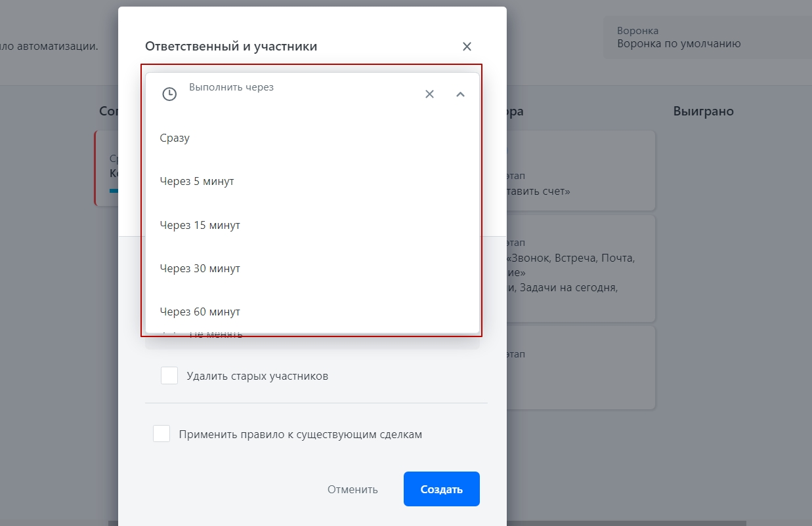
Task: Click the red-bordered card in the left column
Action: [106, 168]
